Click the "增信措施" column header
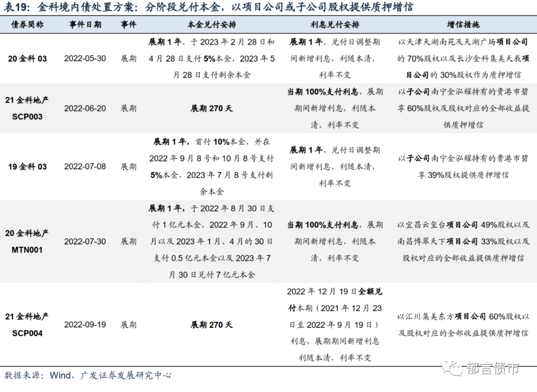This screenshot has width=537, height=392. pyautogui.click(x=463, y=25)
